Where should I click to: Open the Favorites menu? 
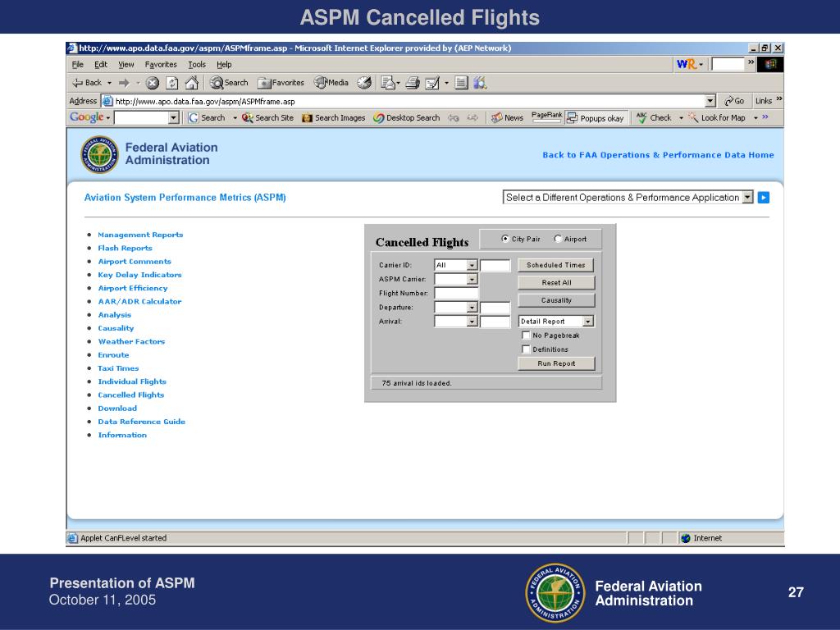pyautogui.click(x=161, y=64)
